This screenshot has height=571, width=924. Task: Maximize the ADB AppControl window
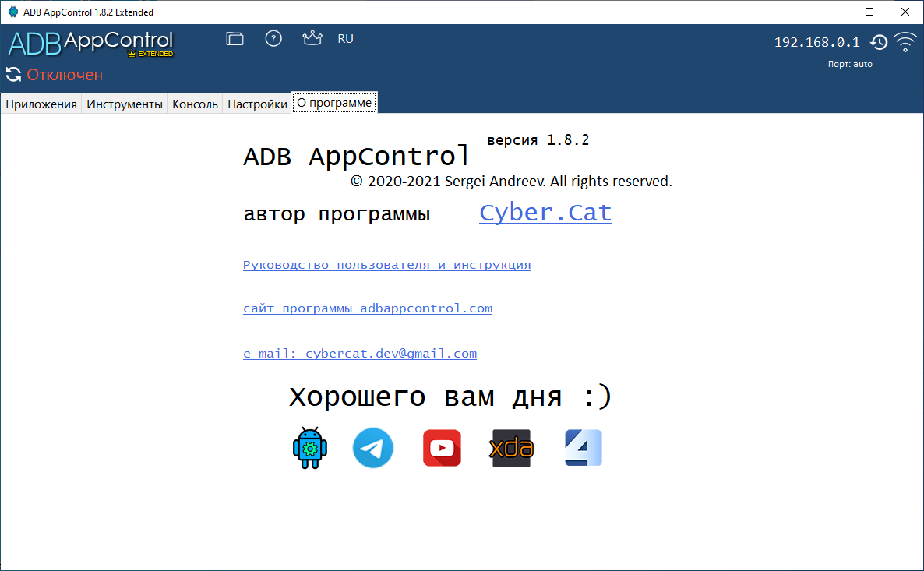pos(869,12)
